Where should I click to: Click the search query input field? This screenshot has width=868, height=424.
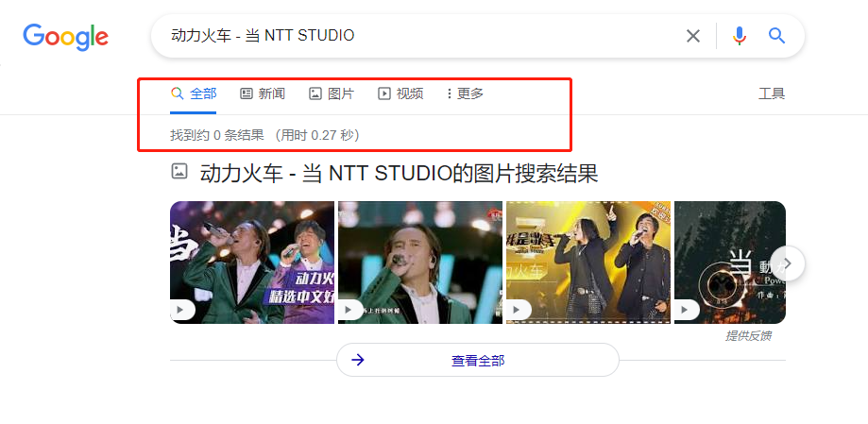click(x=420, y=36)
